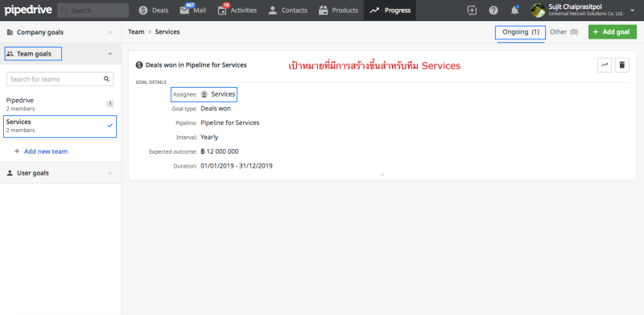Click the Team goals people icon
The width and height of the screenshot is (644, 315).
point(10,53)
